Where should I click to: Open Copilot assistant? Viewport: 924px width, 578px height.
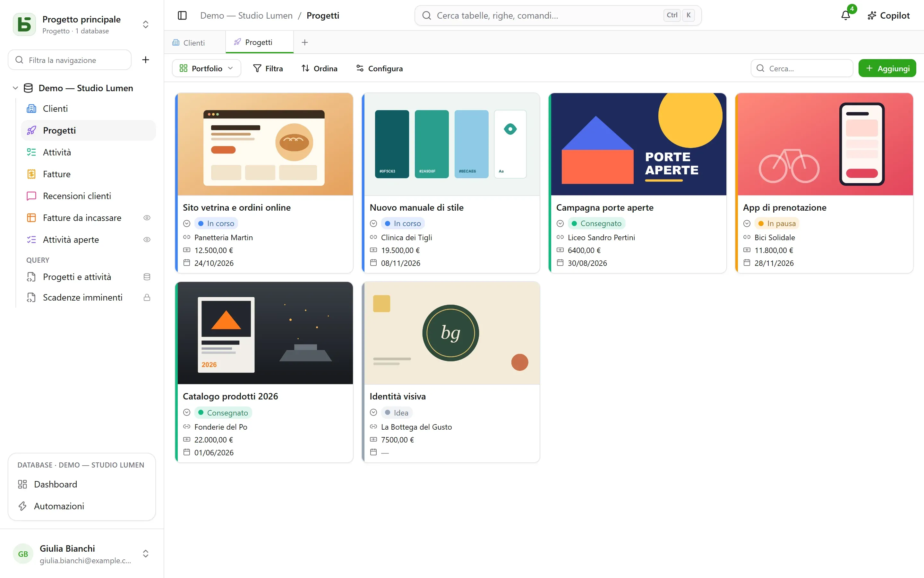[x=888, y=15]
